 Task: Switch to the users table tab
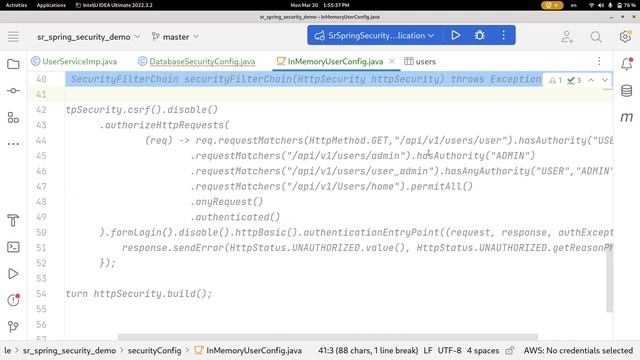click(x=420, y=62)
